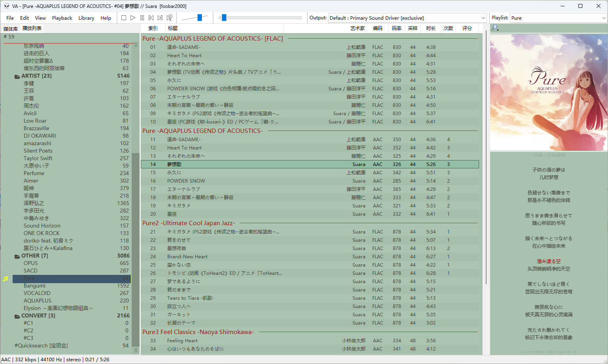Click the Play button in toolbar

click(133, 18)
